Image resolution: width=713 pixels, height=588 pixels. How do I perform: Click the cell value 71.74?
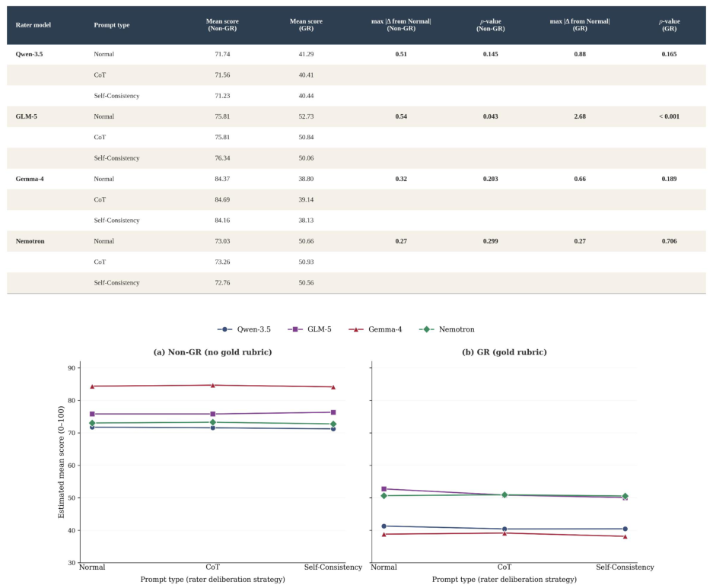222,54
